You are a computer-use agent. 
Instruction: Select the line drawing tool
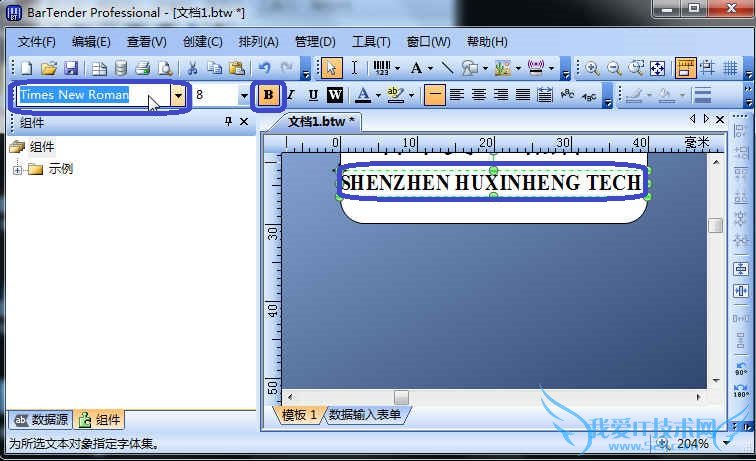447,68
